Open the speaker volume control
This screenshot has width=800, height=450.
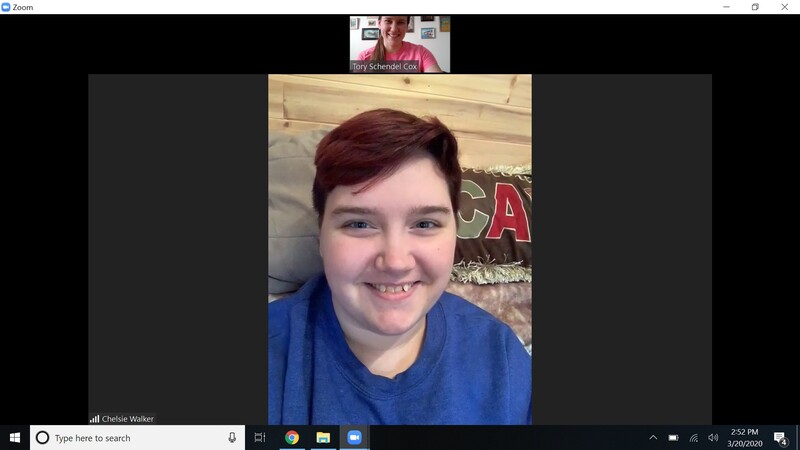pos(713,438)
